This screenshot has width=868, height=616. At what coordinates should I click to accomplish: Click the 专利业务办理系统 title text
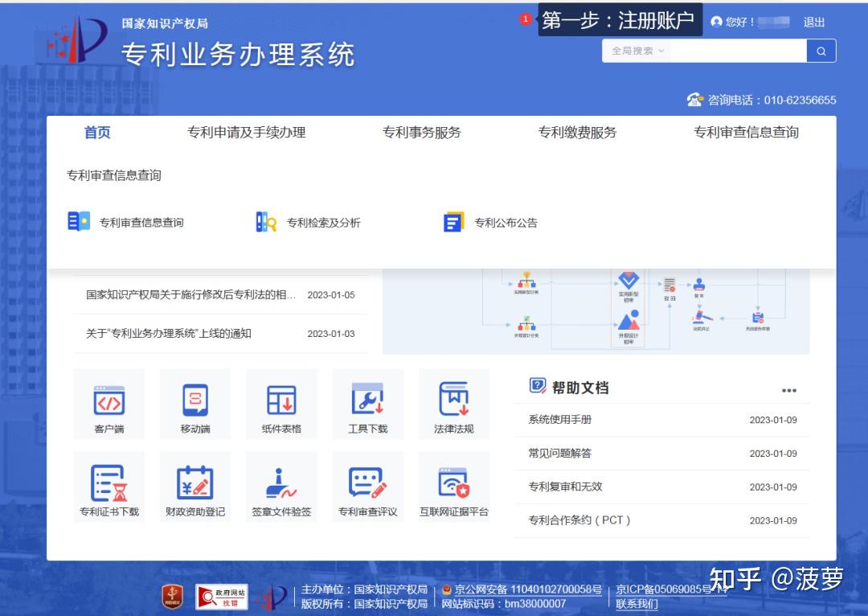(x=238, y=55)
